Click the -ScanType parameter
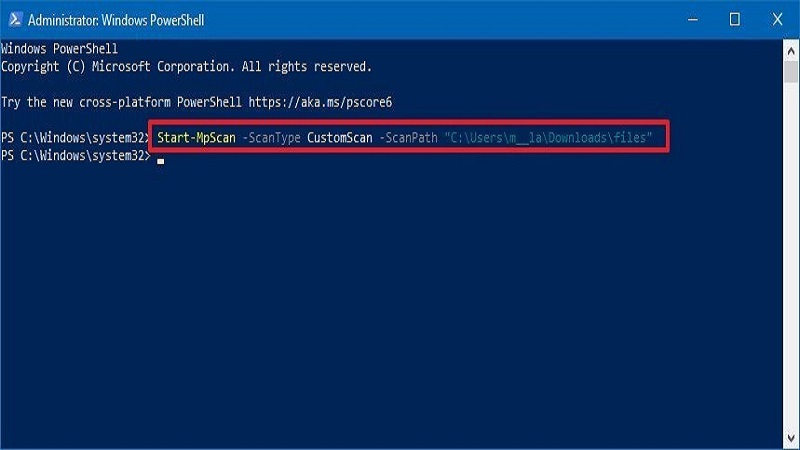The height and width of the screenshot is (450, 800). (x=272, y=137)
